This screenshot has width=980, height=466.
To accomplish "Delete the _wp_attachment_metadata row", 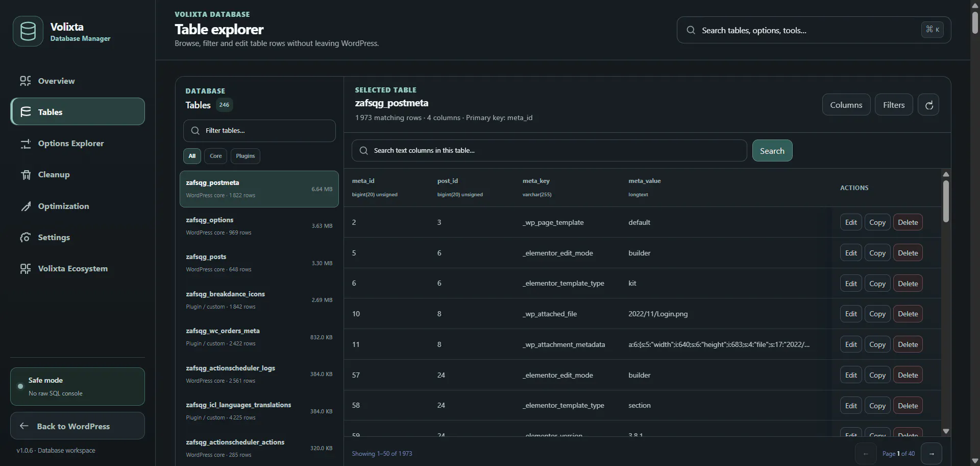I will tap(908, 344).
